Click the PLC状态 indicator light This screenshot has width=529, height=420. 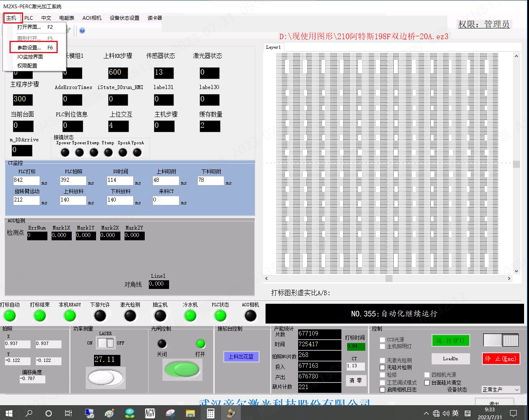[x=221, y=316]
